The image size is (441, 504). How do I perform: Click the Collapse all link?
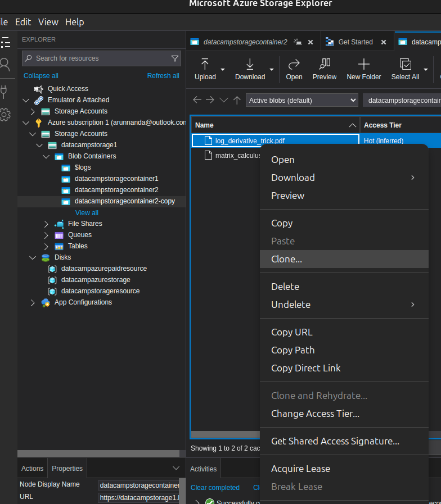click(40, 76)
